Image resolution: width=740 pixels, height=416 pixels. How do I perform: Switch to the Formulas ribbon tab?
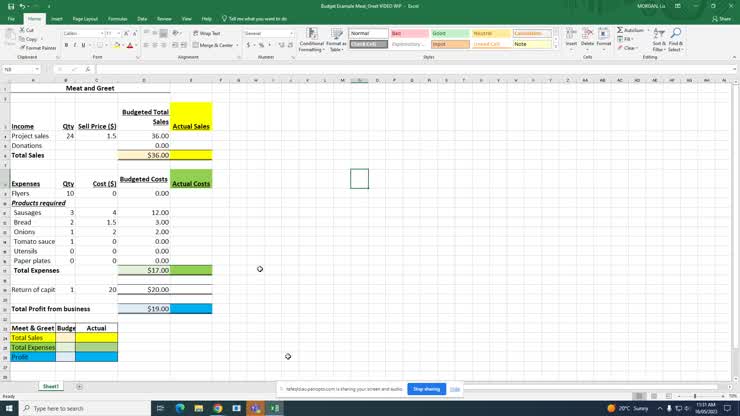click(117, 18)
